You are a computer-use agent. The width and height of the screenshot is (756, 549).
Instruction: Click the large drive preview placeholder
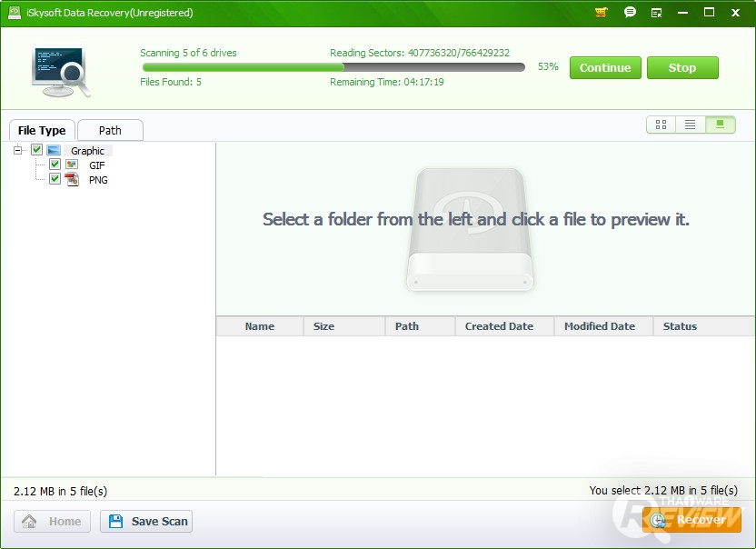[x=470, y=229]
